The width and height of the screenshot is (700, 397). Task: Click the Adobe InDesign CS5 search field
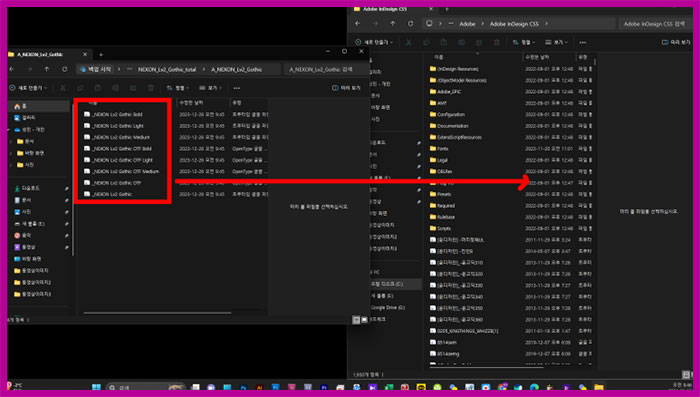point(654,24)
